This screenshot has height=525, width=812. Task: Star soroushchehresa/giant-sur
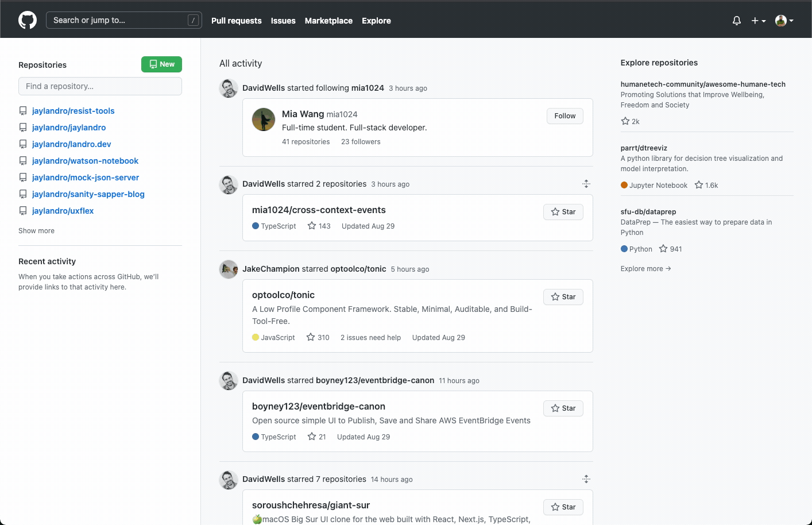tap(563, 507)
